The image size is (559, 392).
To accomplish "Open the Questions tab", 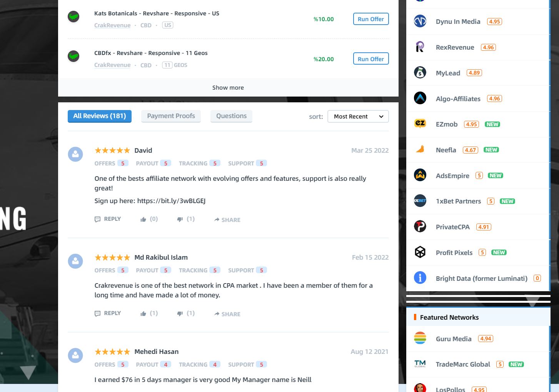I will click(231, 116).
